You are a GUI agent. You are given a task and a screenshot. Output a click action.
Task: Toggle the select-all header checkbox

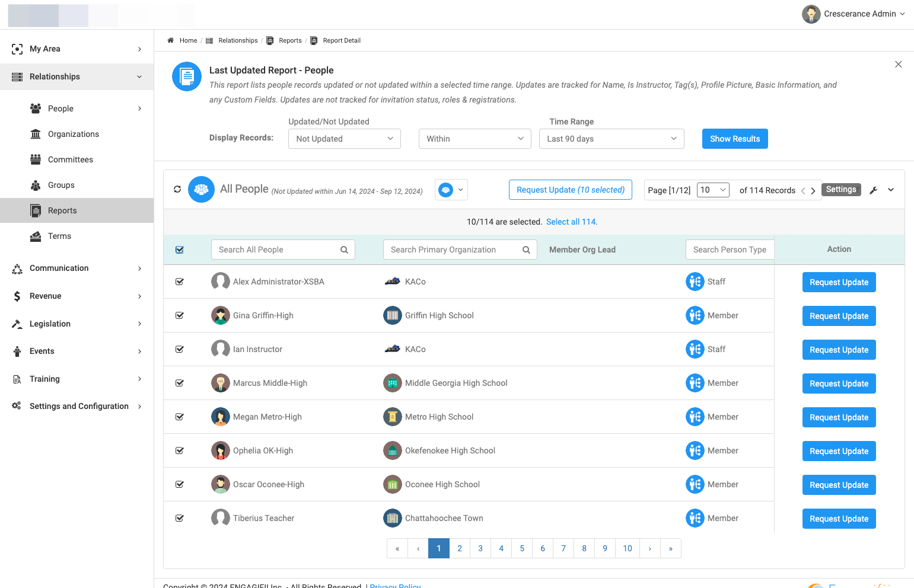point(180,250)
